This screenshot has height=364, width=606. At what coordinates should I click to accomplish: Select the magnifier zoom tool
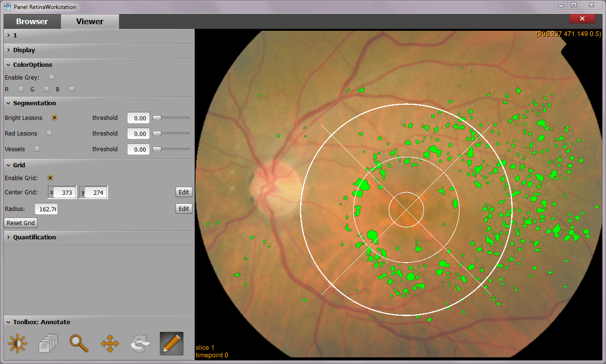79,344
